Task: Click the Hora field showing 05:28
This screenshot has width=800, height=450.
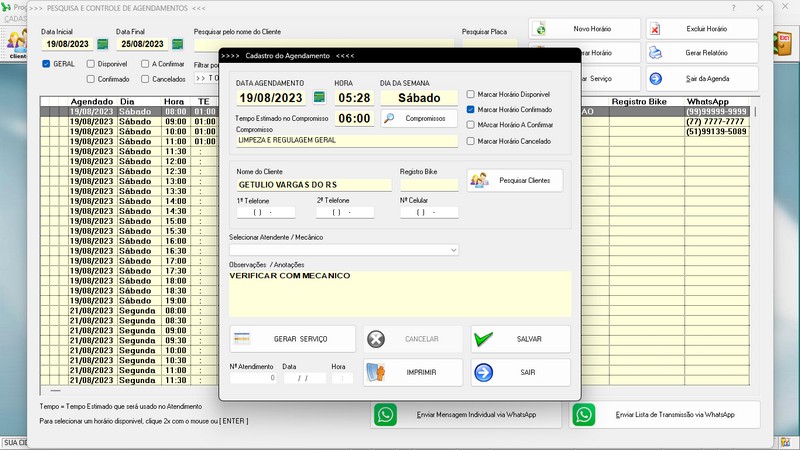Action: (x=354, y=97)
